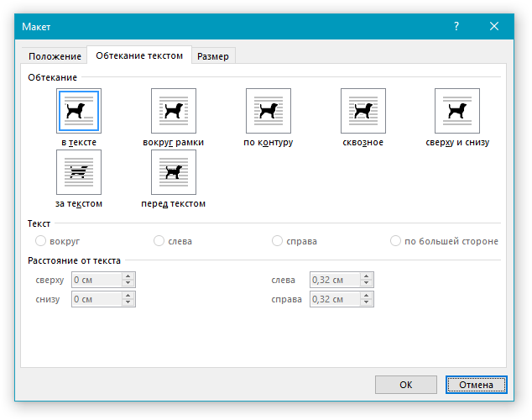Decrease the 'снизу' distance value
Image resolution: width=532 pixels, height=420 pixels.
point(128,302)
